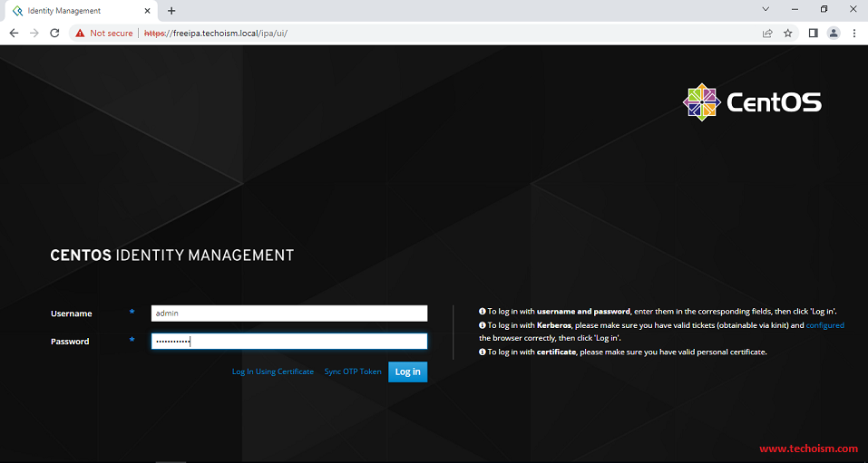Click the Password input field
This screenshot has height=463, width=868.
[x=289, y=342]
